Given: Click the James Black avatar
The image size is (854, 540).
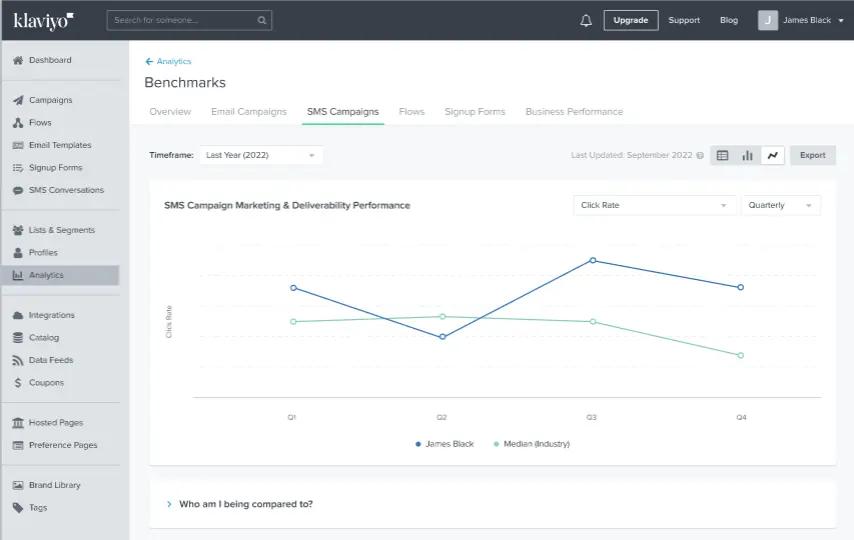Looking at the screenshot, I should point(767,21).
